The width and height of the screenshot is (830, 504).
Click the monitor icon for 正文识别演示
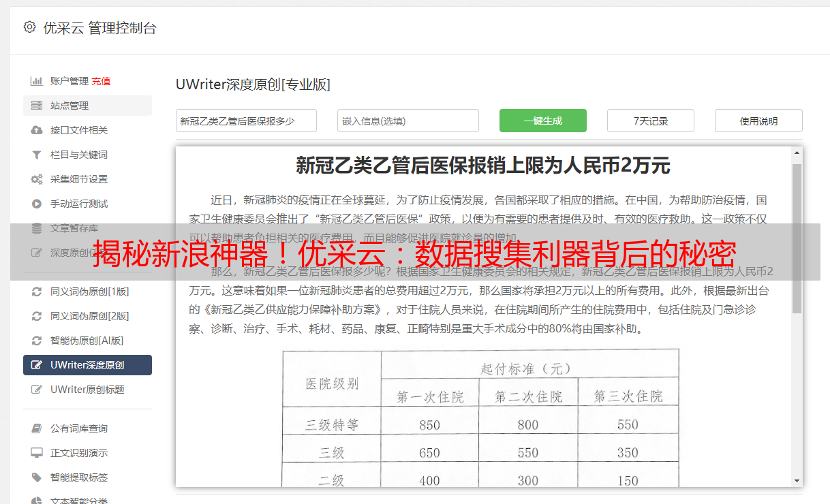pyautogui.click(x=37, y=453)
